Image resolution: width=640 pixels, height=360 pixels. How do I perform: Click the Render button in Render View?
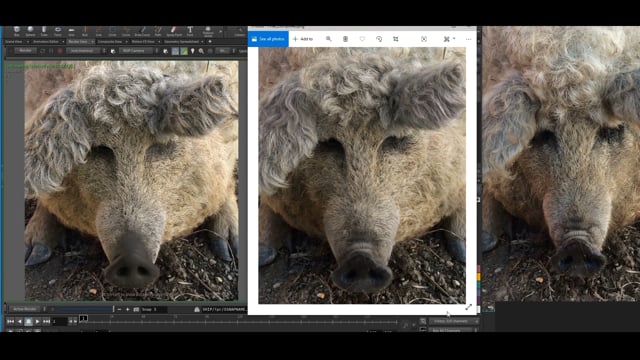pos(25,51)
